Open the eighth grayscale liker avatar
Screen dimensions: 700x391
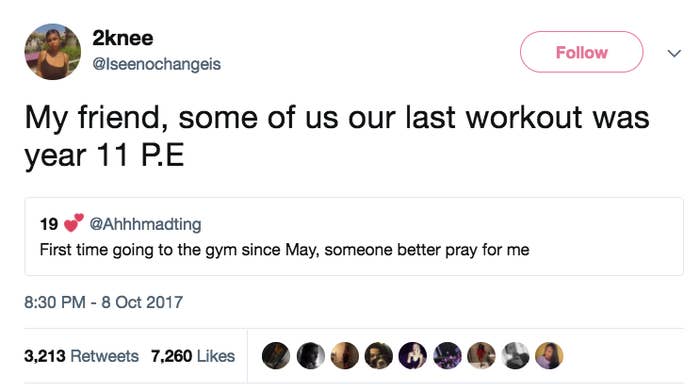(515, 356)
